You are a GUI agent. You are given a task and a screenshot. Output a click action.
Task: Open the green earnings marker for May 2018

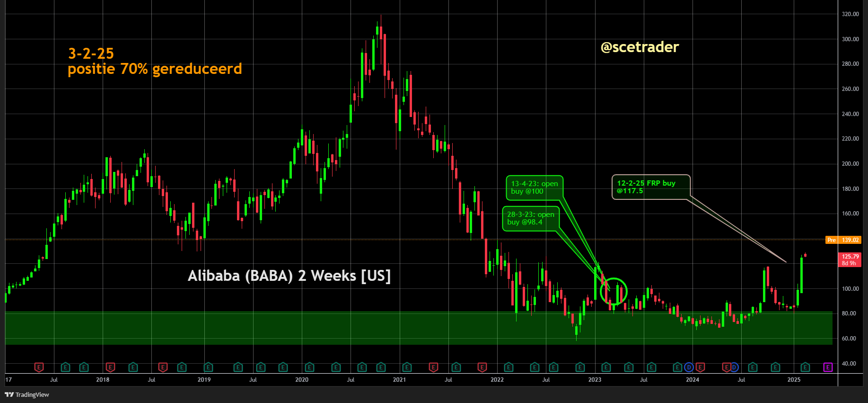pos(133,367)
